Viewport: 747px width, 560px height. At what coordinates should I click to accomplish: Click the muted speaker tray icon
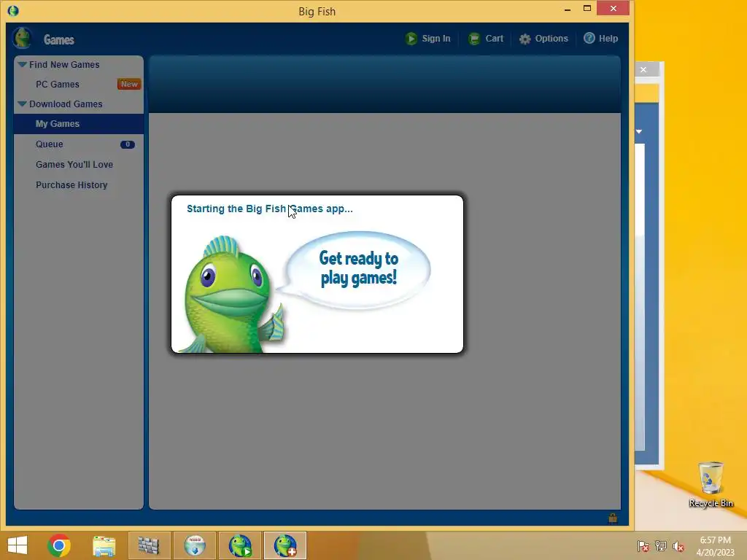678,546
